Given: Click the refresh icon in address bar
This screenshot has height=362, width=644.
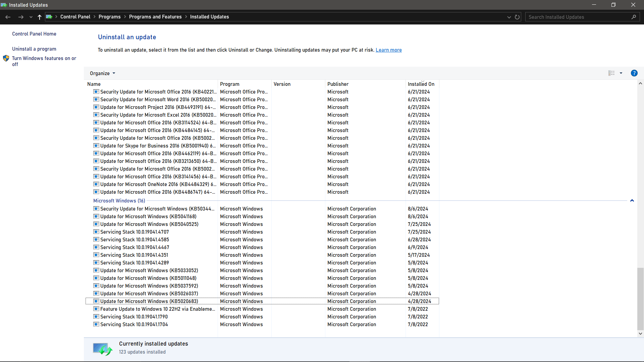Looking at the screenshot, I should click(x=517, y=17).
